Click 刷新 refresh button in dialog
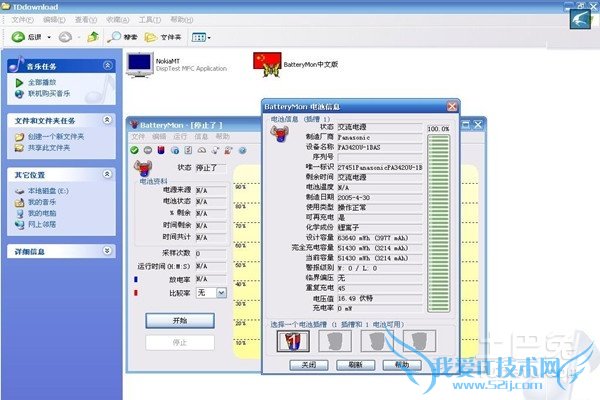Viewport: 600px width, 400px height. [x=355, y=365]
